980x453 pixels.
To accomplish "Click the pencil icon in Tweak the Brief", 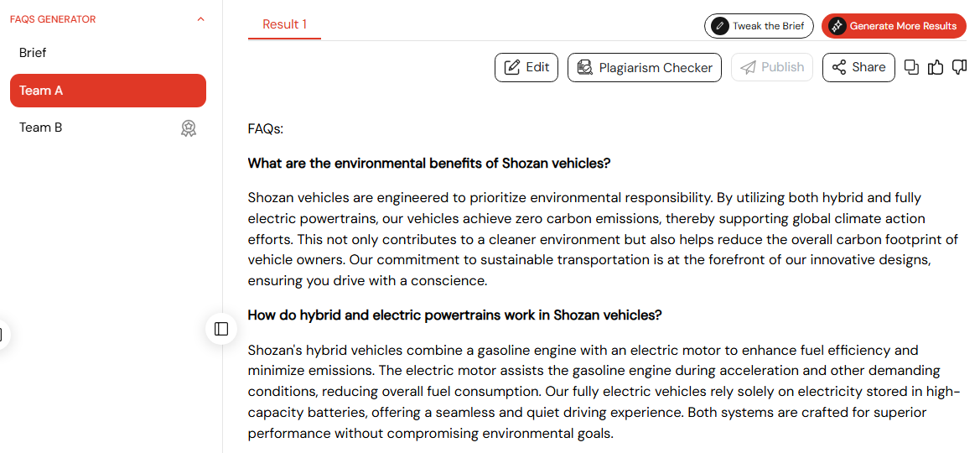I will pos(720,26).
